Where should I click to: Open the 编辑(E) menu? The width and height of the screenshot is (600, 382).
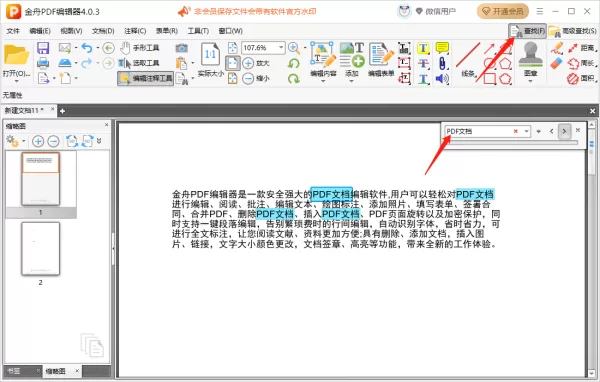[40, 31]
